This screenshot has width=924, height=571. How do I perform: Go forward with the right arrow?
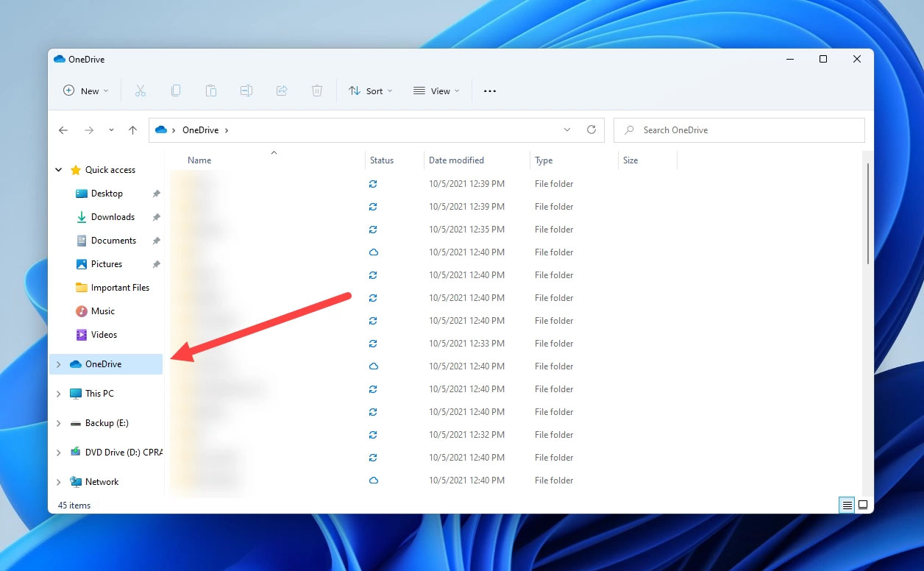[x=89, y=130]
